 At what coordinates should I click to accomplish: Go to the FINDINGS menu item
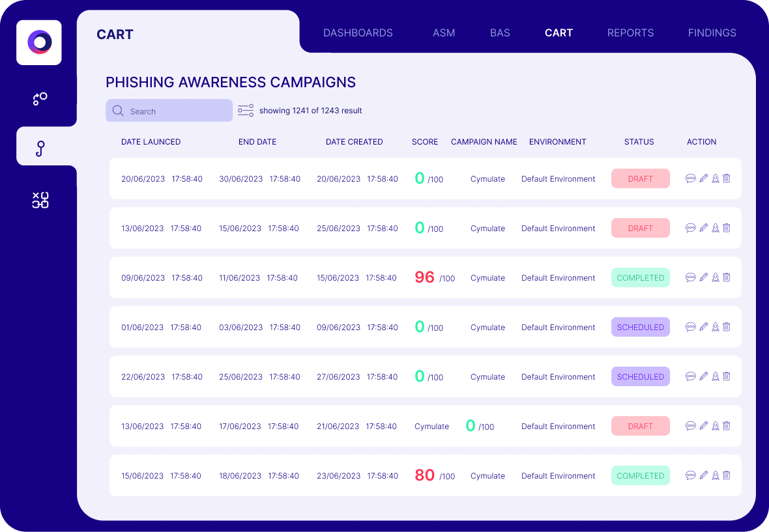(x=712, y=33)
